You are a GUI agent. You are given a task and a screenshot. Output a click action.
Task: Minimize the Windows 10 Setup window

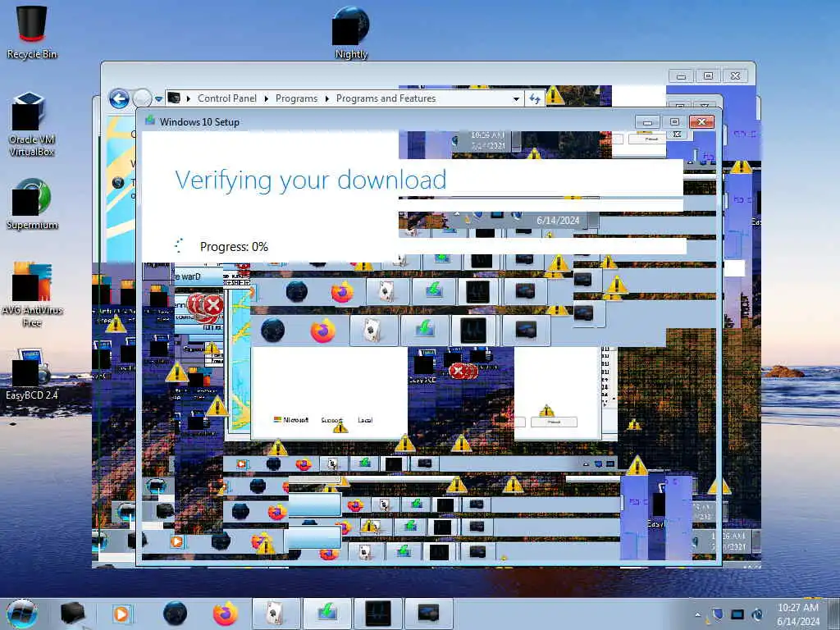pos(647,122)
